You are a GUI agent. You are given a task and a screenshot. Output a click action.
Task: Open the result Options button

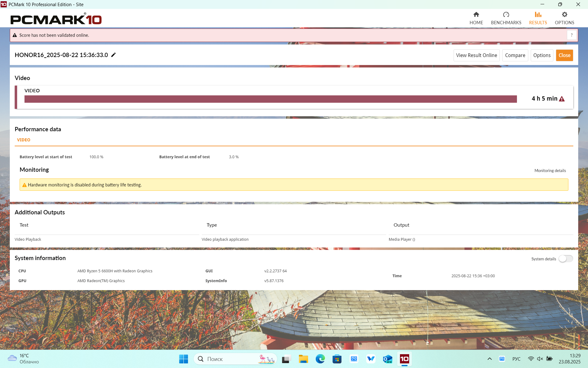[x=541, y=55]
